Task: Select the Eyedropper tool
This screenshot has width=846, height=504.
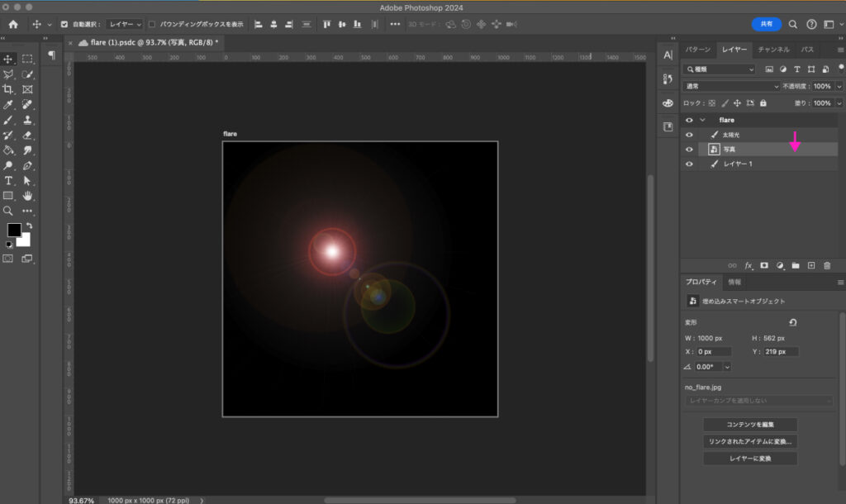Action: (8, 105)
